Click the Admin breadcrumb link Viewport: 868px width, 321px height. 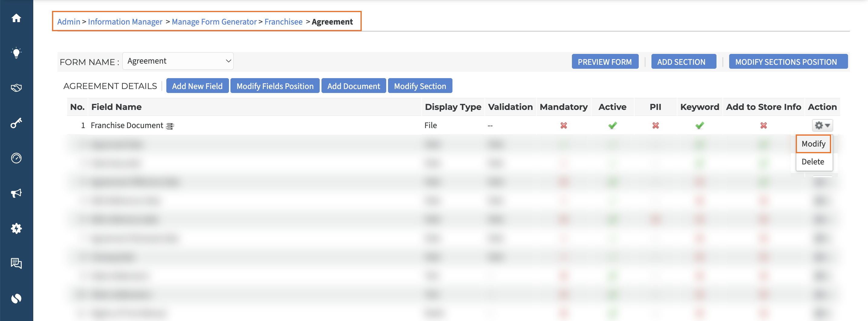click(x=69, y=22)
